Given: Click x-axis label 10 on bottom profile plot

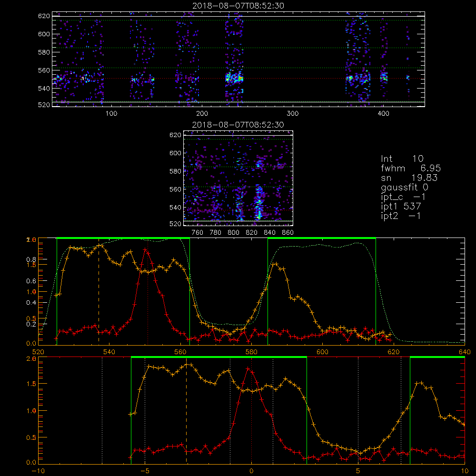Looking at the screenshot, I should point(465,471).
